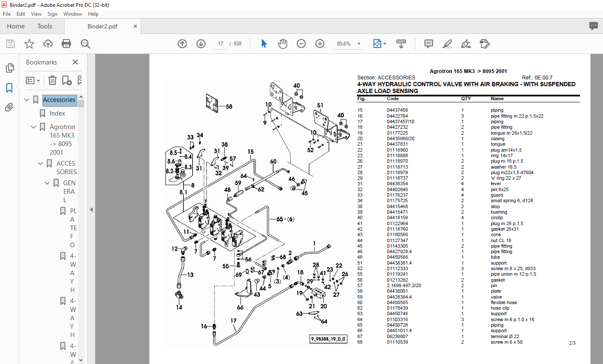Click the 'flexible hose' part name
This screenshot has height=364, width=603.
504,302
